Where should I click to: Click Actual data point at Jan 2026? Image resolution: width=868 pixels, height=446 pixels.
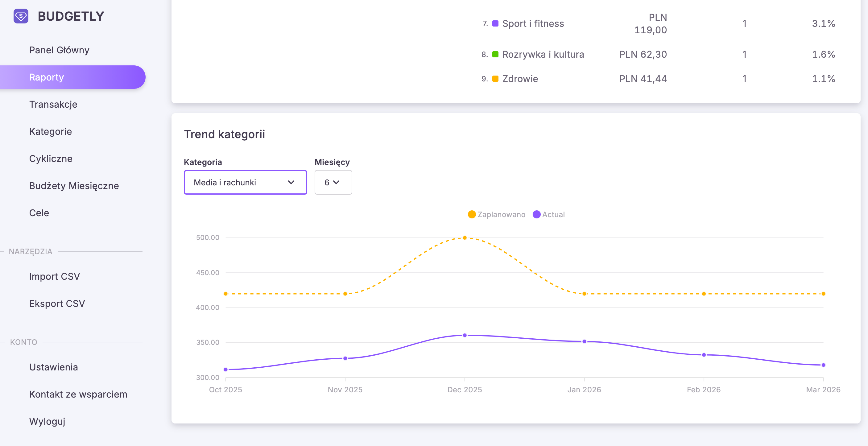(584, 341)
